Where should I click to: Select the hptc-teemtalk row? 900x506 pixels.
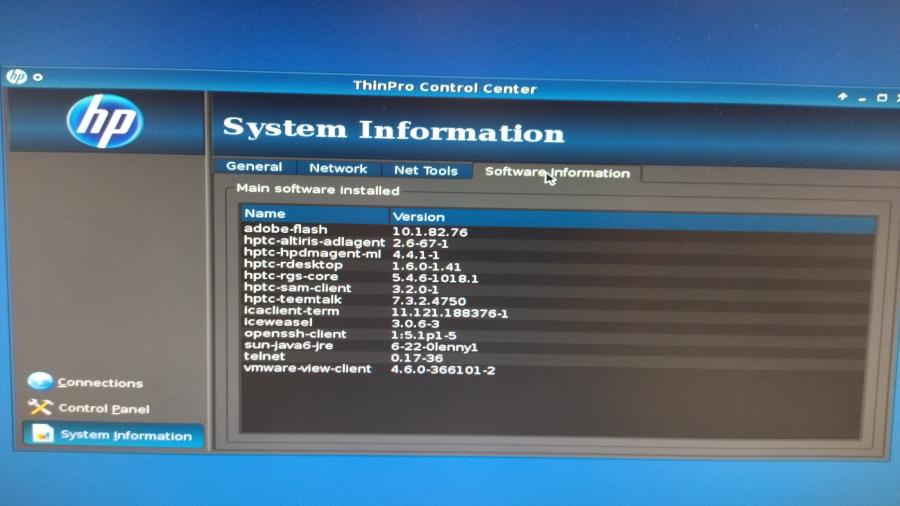coord(556,300)
